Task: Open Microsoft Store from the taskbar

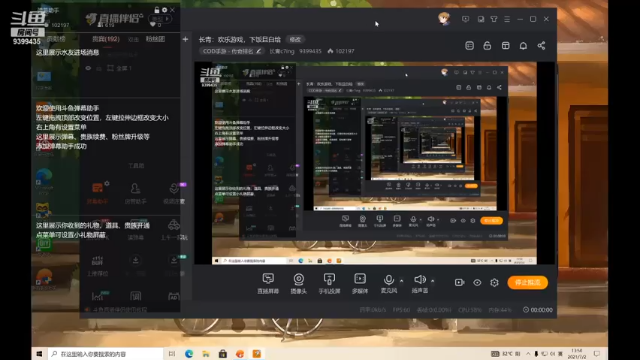Action: coord(222,354)
